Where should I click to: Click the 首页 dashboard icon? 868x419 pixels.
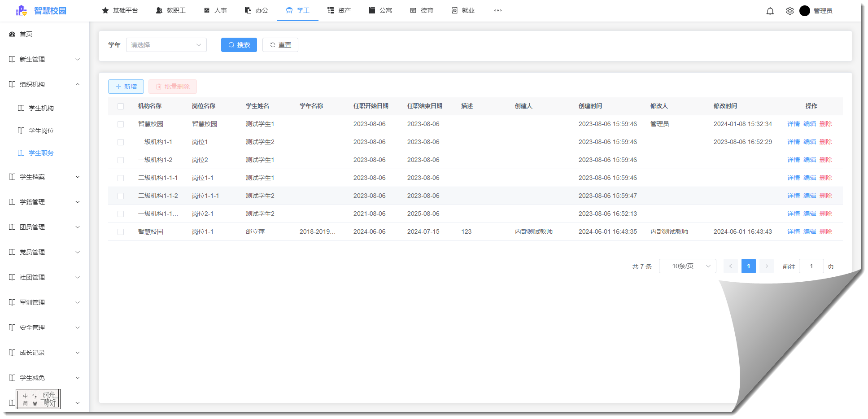click(x=12, y=34)
